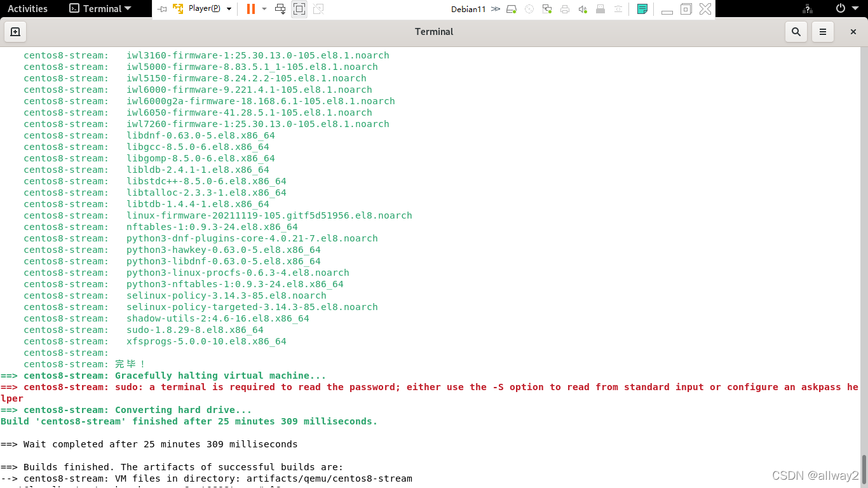Image resolution: width=868 pixels, height=488 pixels.
Task: Click the pin toolbar icon in VMware Player
Action: click(162, 9)
